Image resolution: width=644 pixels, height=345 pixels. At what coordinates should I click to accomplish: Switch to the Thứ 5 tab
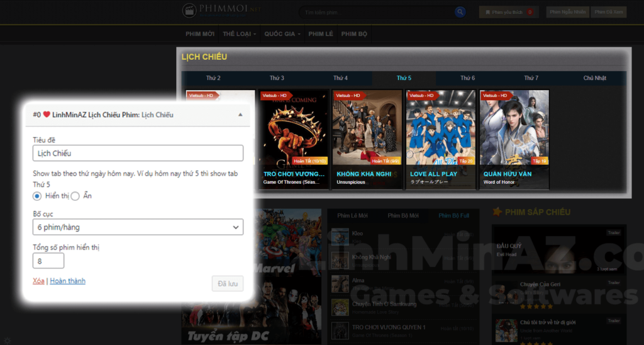(404, 78)
